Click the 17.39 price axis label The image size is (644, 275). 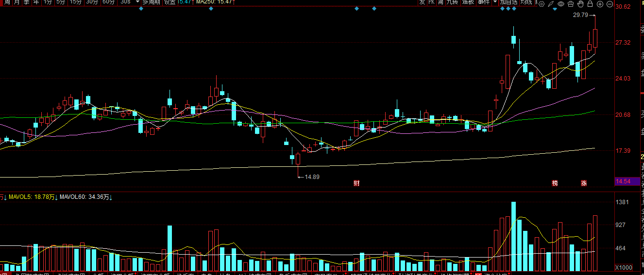pos(623,151)
